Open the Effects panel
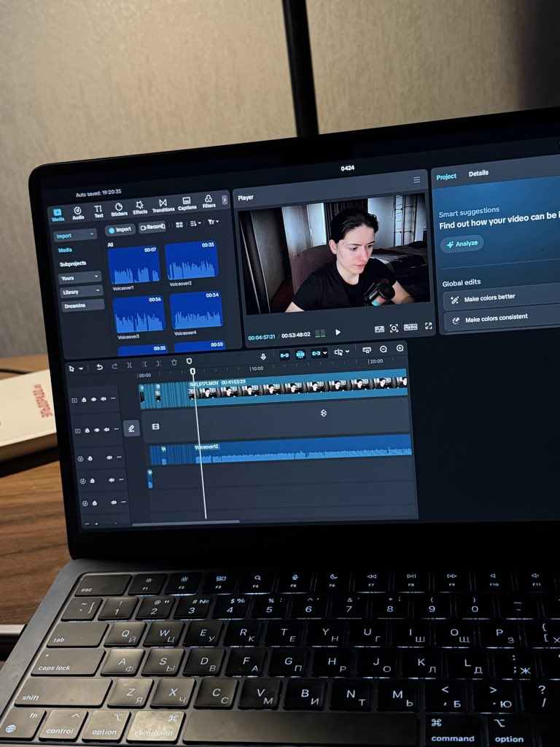Image resolution: width=560 pixels, height=747 pixels. [x=140, y=208]
